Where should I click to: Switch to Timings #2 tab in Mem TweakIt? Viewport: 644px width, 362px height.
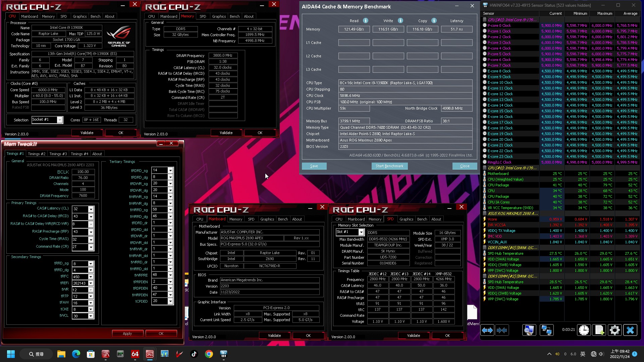(x=36, y=154)
